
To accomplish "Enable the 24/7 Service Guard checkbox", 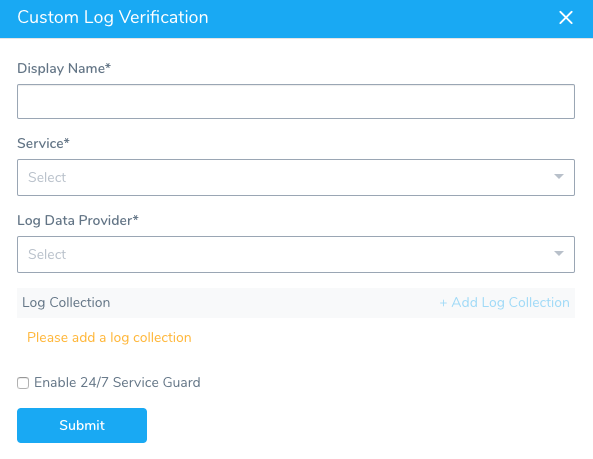I will tap(23, 383).
